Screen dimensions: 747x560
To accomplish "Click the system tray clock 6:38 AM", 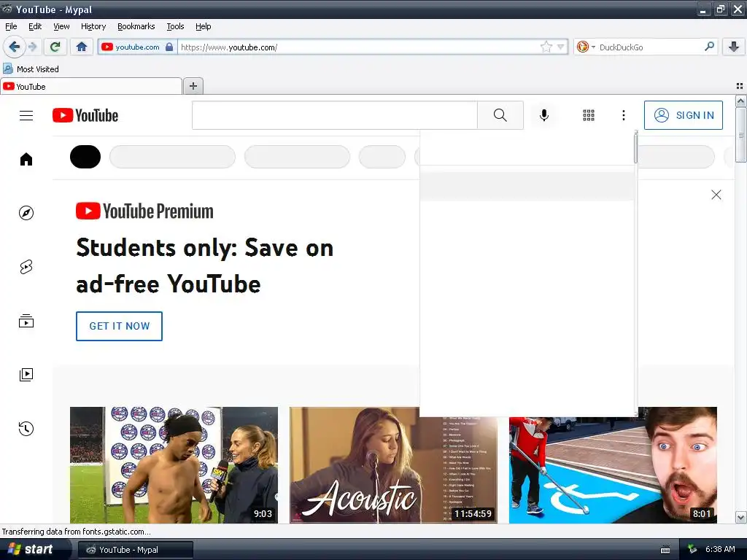I will click(x=720, y=549).
